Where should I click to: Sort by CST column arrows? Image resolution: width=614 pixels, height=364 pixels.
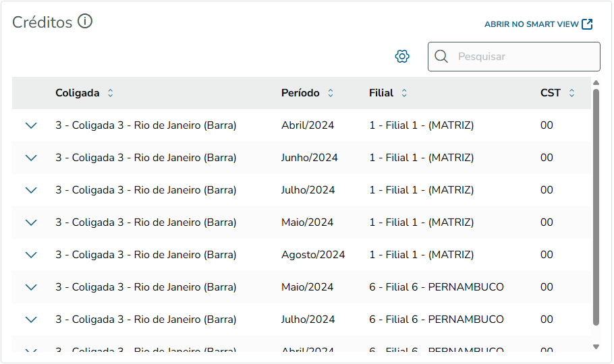571,93
